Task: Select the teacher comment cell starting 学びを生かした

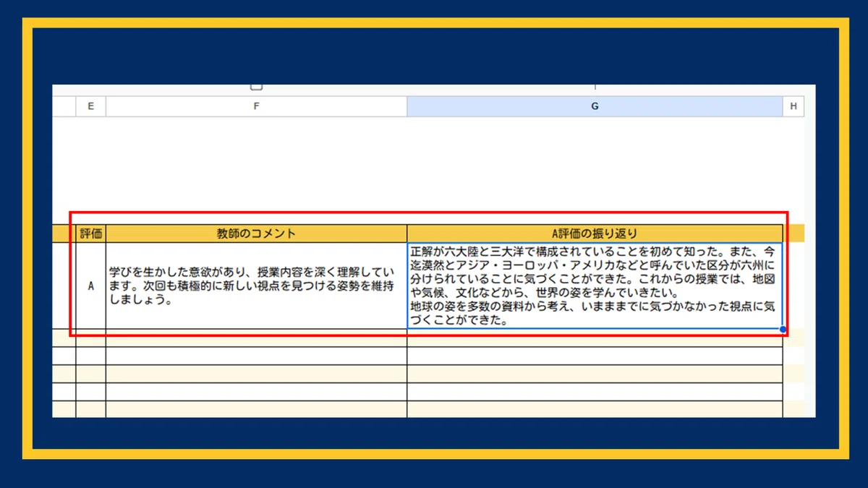Action: pos(256,286)
